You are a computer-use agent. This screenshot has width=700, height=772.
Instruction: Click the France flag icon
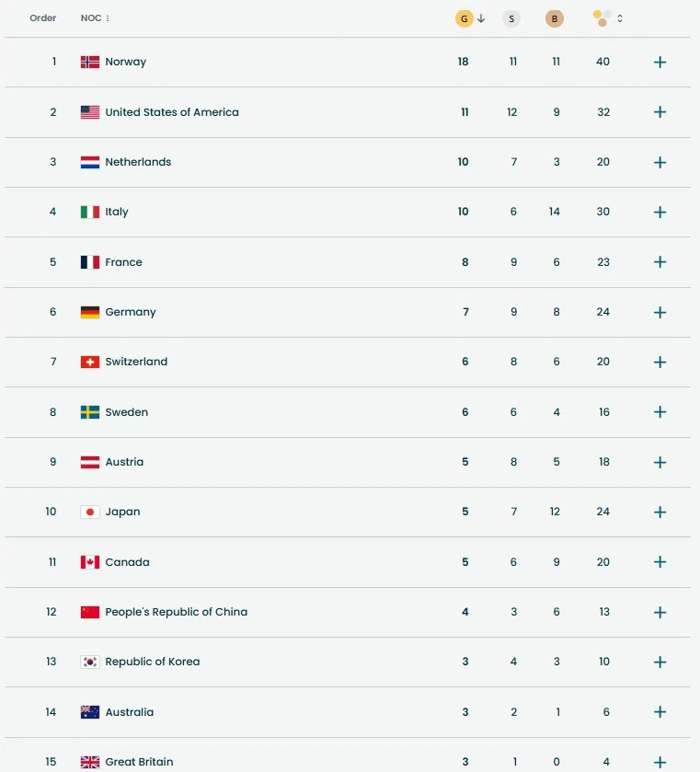point(90,262)
